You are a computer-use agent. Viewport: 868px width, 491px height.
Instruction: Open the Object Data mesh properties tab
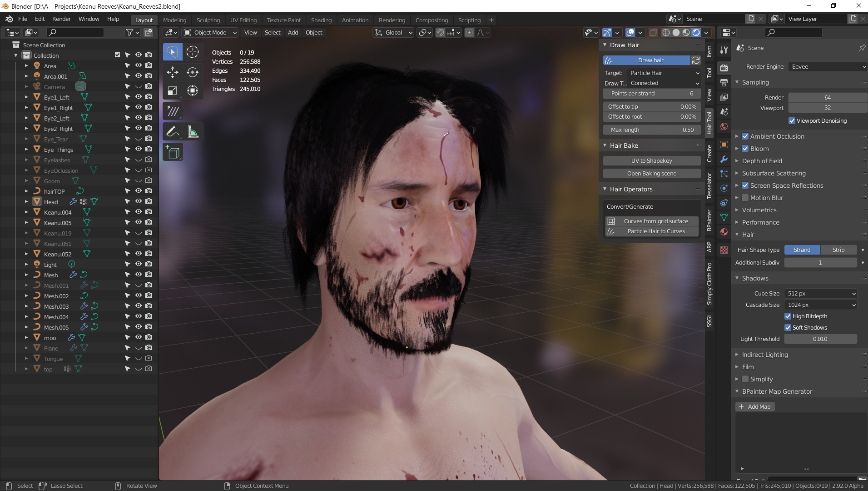pyautogui.click(x=724, y=217)
